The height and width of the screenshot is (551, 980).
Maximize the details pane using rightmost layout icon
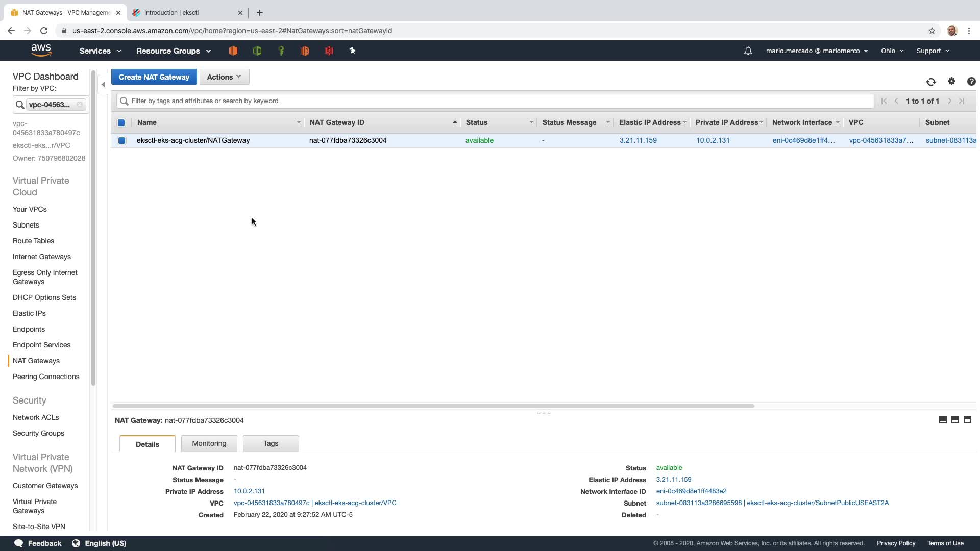pos(967,420)
